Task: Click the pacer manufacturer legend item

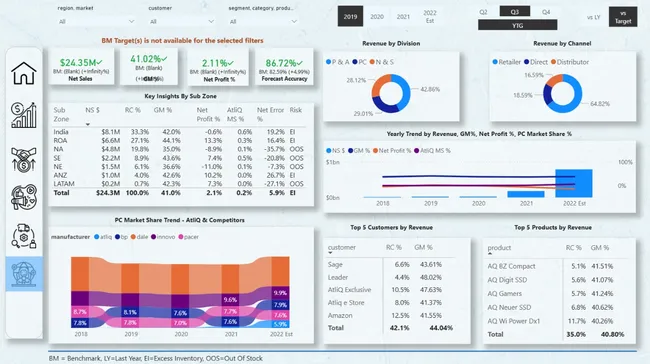Action: [189, 237]
